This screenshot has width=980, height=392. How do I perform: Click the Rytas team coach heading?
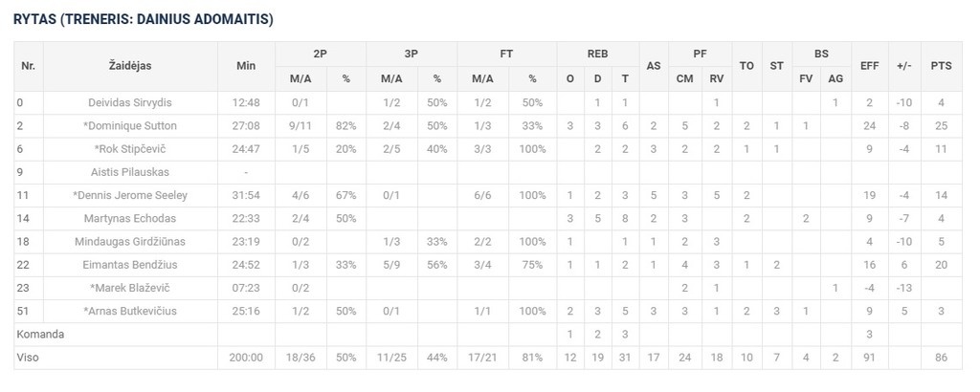click(144, 18)
